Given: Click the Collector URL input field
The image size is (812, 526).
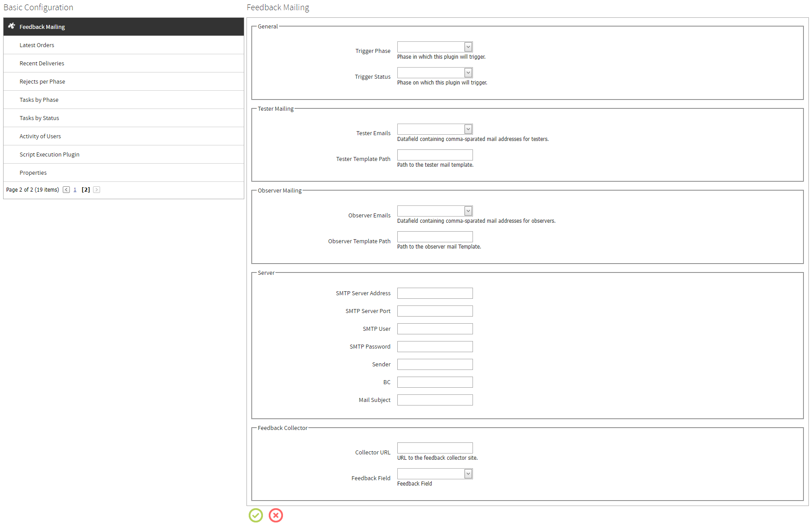Looking at the screenshot, I should click(435, 448).
